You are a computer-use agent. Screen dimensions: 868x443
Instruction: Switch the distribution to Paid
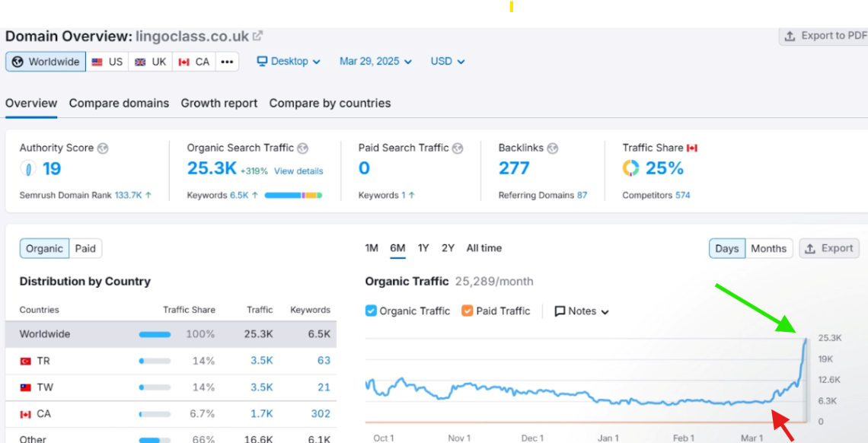pos(85,248)
